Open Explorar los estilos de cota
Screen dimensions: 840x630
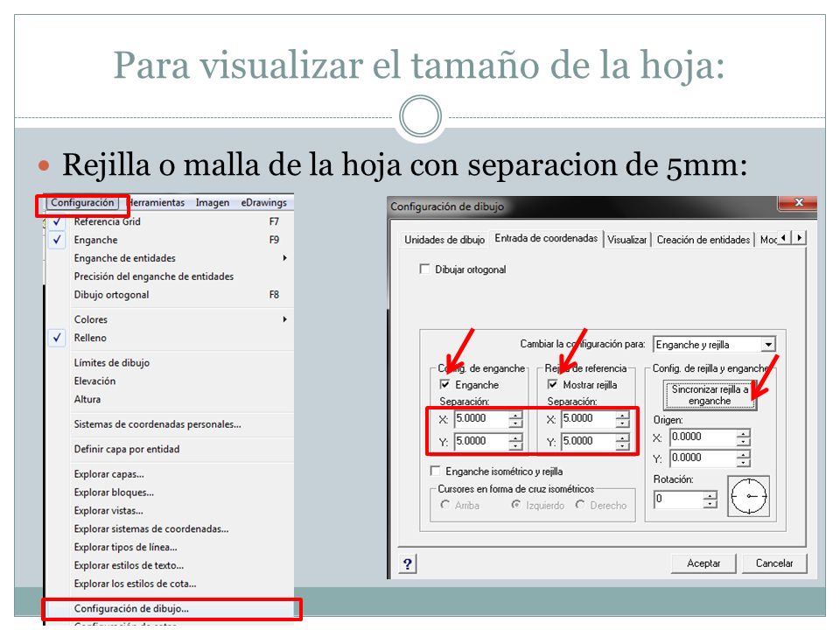[x=169, y=584]
